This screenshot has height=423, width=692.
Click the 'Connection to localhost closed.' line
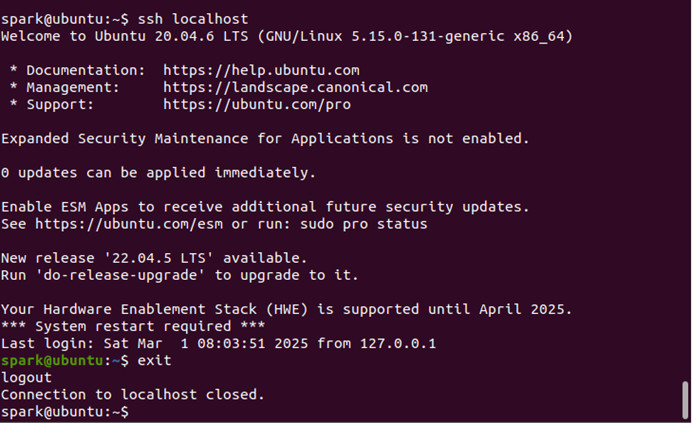click(x=132, y=394)
